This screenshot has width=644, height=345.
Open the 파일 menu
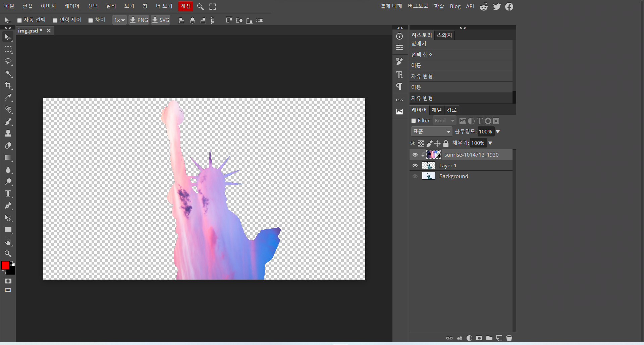9,6
